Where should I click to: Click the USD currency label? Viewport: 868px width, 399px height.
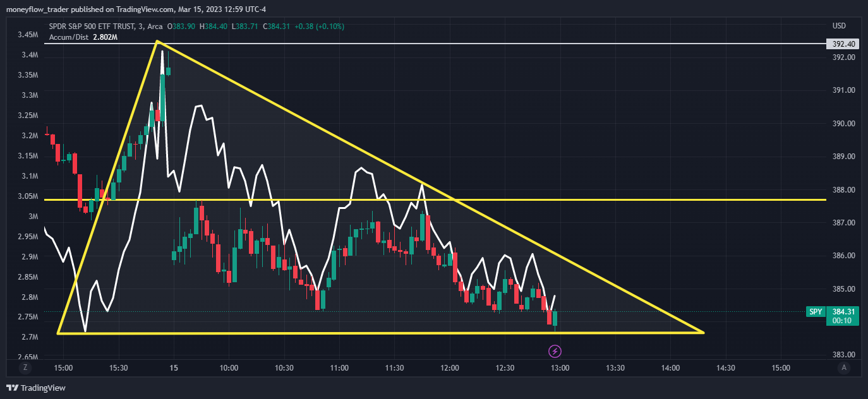[x=839, y=26]
